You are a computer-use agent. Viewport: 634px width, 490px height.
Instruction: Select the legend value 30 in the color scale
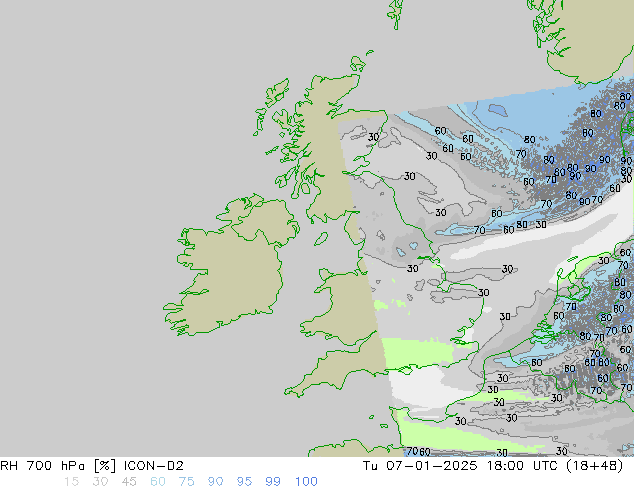click(100, 482)
